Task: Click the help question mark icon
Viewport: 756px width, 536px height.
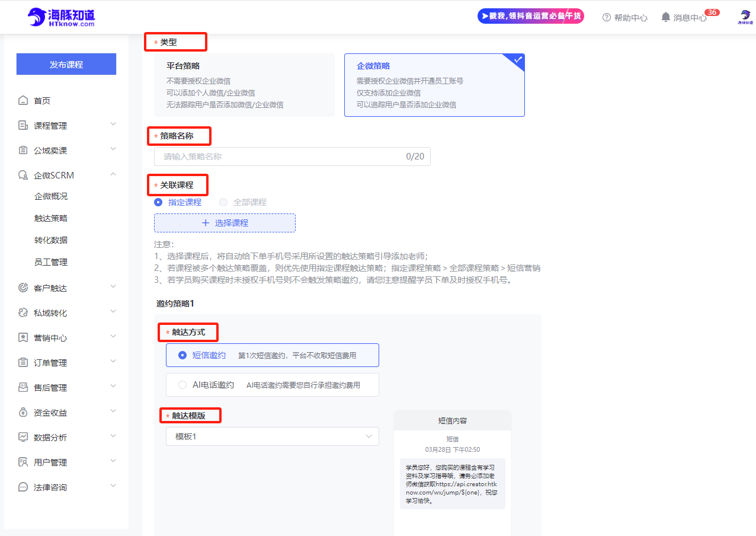Action: click(x=606, y=17)
